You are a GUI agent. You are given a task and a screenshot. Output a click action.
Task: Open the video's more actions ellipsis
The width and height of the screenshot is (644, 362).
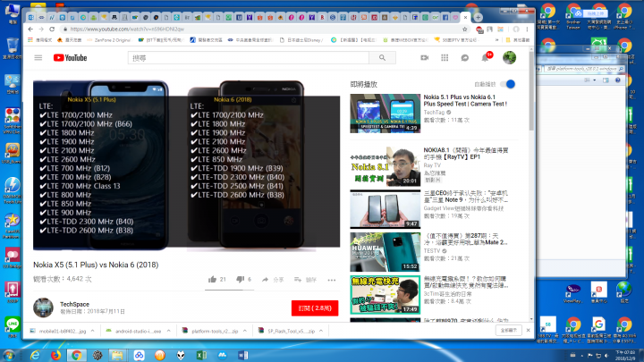click(332, 280)
